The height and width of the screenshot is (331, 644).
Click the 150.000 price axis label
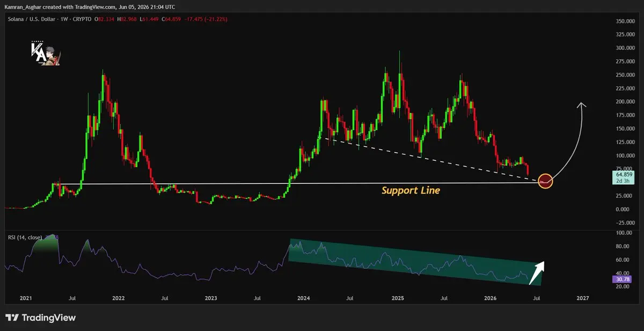pyautogui.click(x=625, y=129)
